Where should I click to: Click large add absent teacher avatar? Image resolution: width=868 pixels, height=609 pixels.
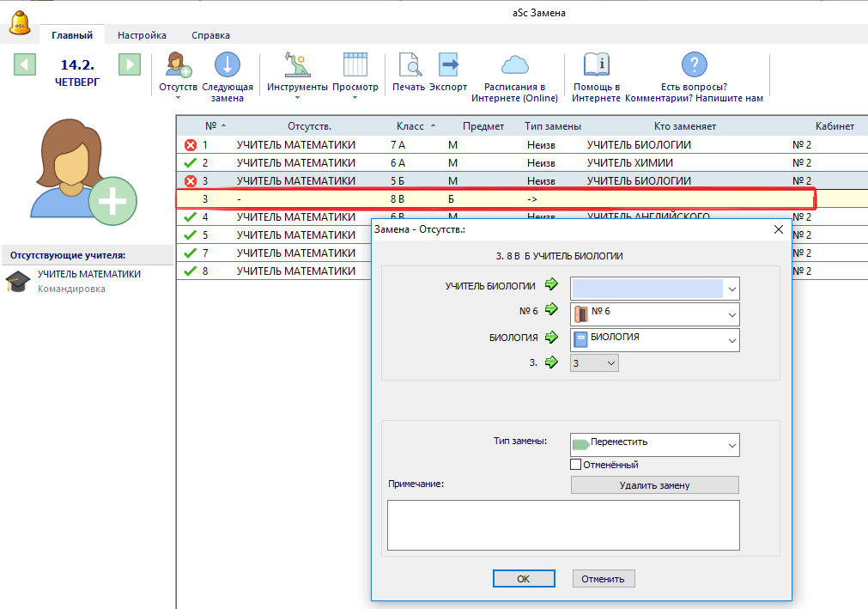click(x=83, y=172)
